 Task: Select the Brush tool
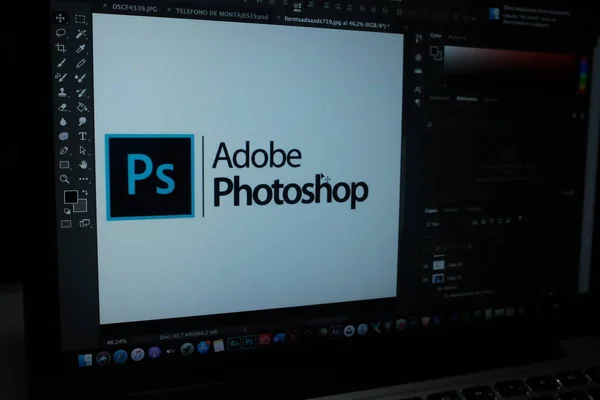click(62, 62)
